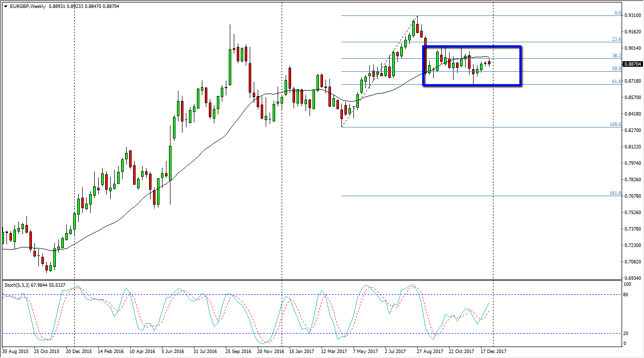The width and height of the screenshot is (644, 358).
Task: Click the 23.6 Fibonacci level label
Action: (616, 39)
